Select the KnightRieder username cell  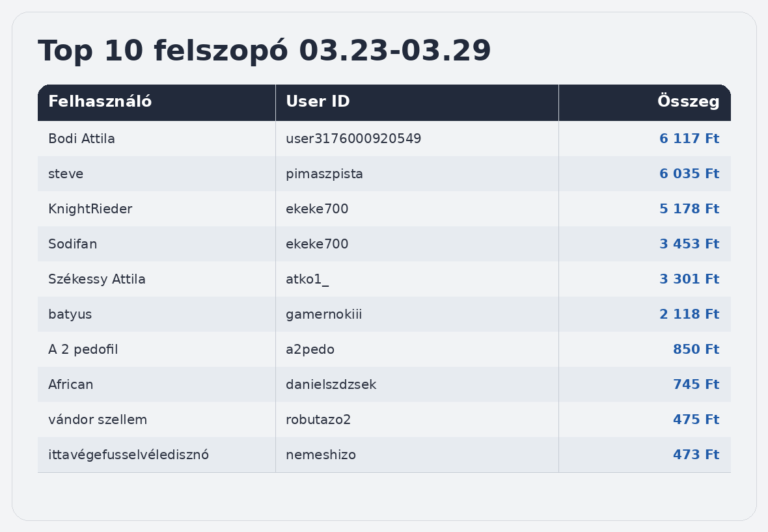(x=90, y=209)
